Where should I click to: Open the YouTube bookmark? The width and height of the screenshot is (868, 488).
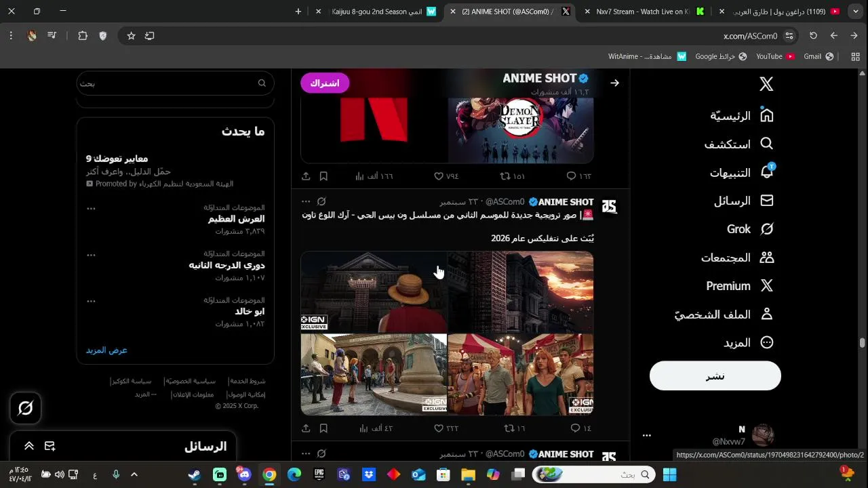click(775, 56)
